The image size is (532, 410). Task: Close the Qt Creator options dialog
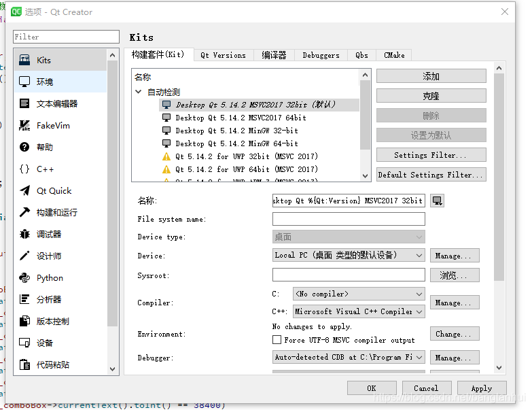[505, 12]
